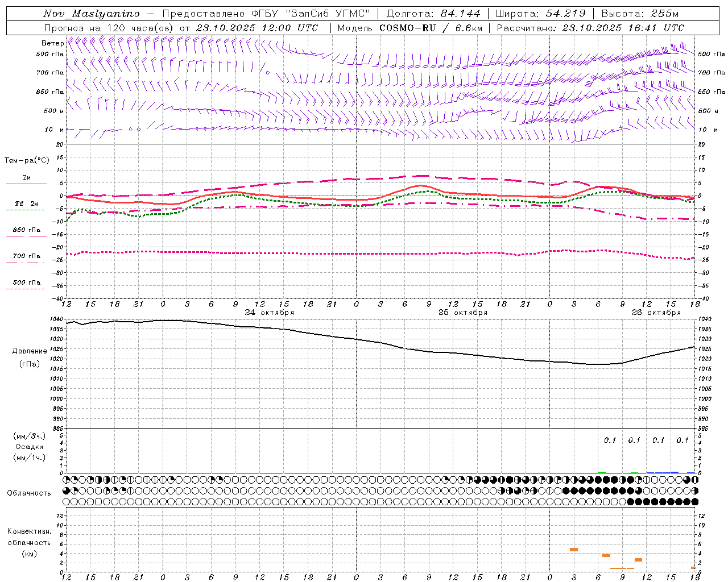Click the 26 октября date label

tap(656, 313)
